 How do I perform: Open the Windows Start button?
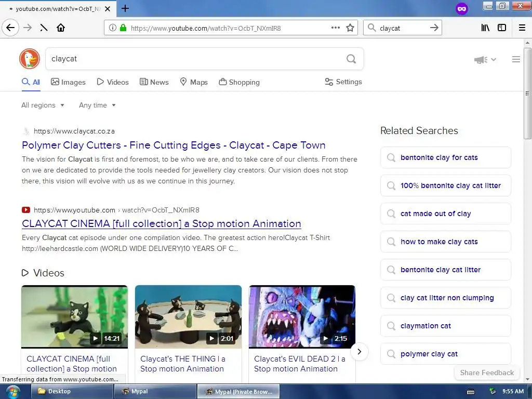tap(13, 392)
